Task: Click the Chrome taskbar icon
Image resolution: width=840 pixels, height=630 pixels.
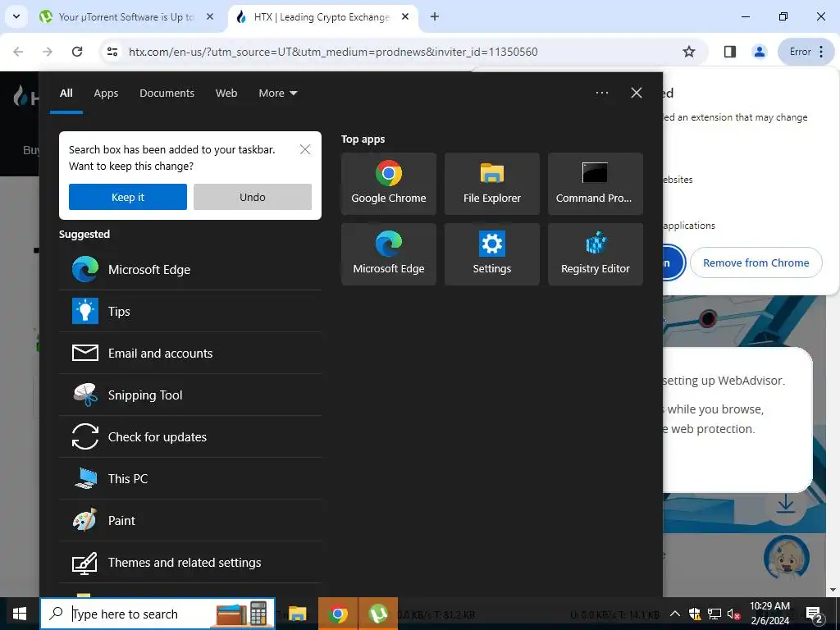Action: [x=337, y=614]
